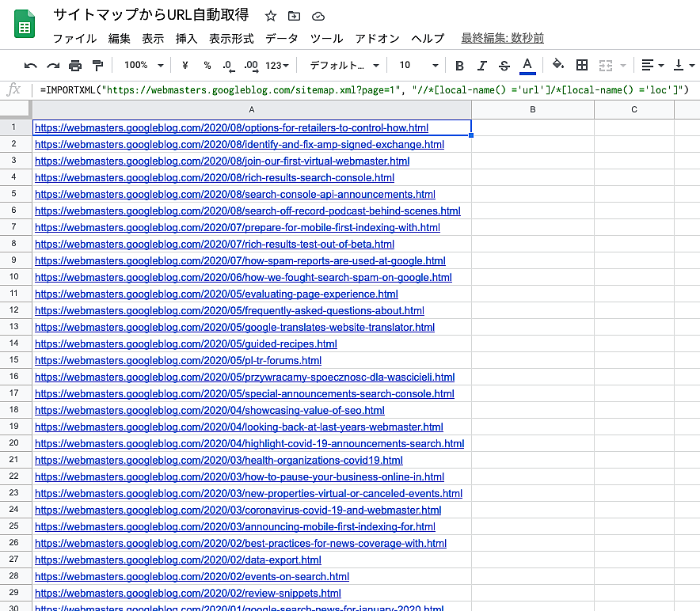Click the 最終編集: 数秒前 link

502,38
